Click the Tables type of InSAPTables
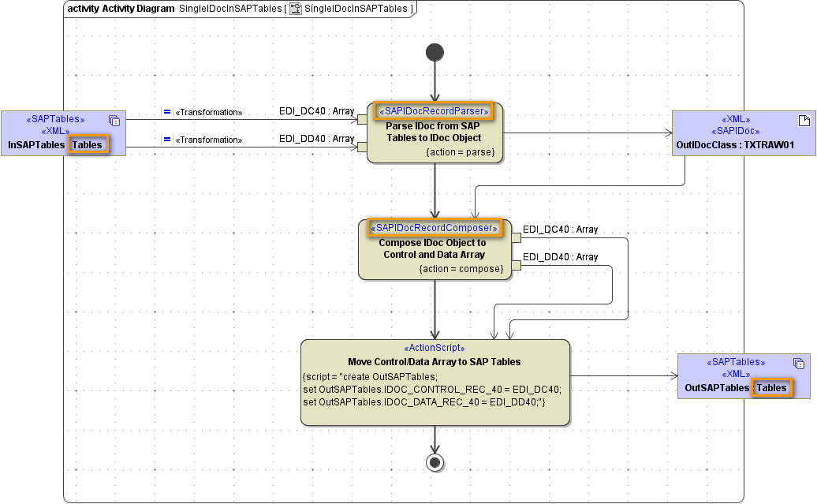The image size is (817, 504). pos(87,145)
